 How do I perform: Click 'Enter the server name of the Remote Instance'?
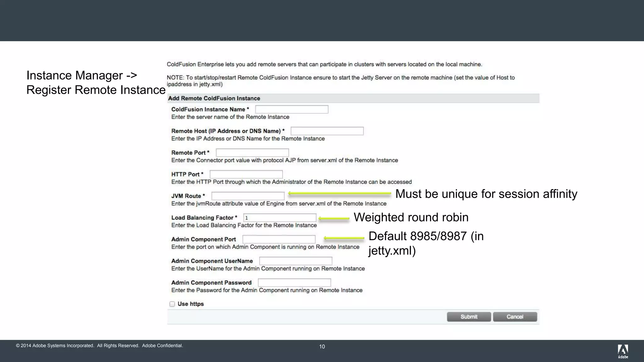[x=230, y=117]
